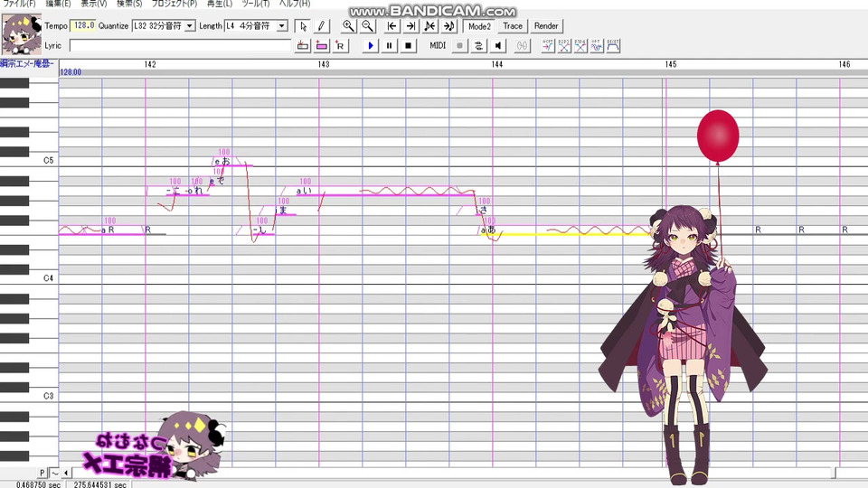Toggle the P pitch display button
868x488 pixels.
coord(42,473)
